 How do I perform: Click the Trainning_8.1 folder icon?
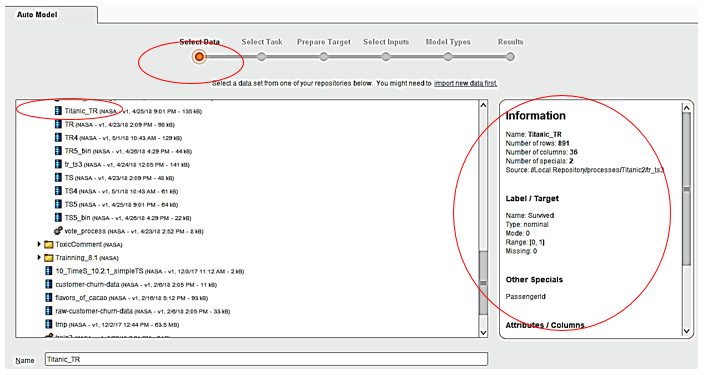[x=49, y=258]
